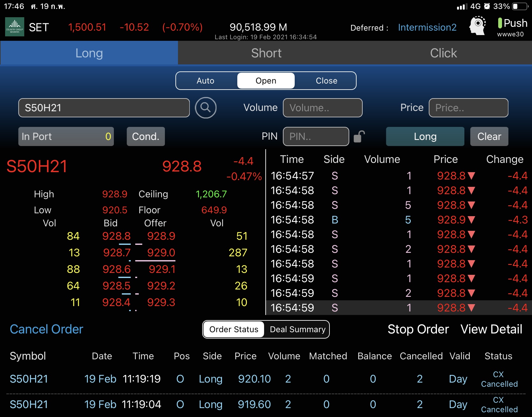Focus the Price input field
532x417 pixels.
point(469,108)
